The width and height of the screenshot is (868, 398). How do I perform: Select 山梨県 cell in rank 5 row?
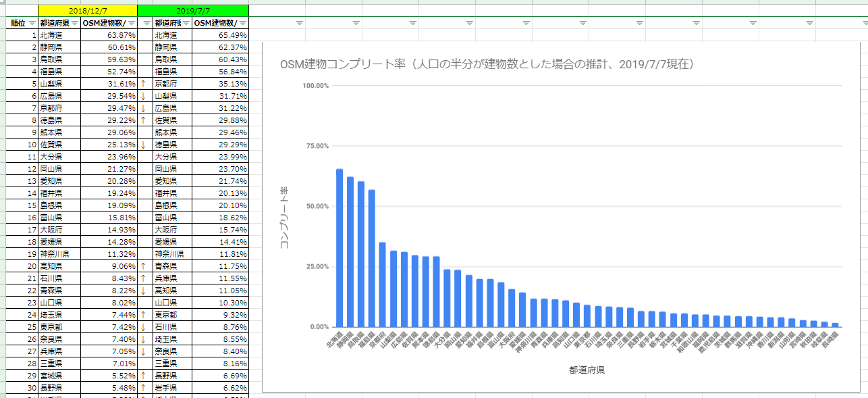tap(59, 84)
